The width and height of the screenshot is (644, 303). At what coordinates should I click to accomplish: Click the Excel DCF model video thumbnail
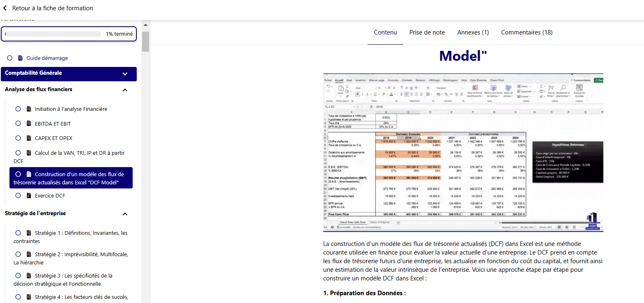[463, 153]
